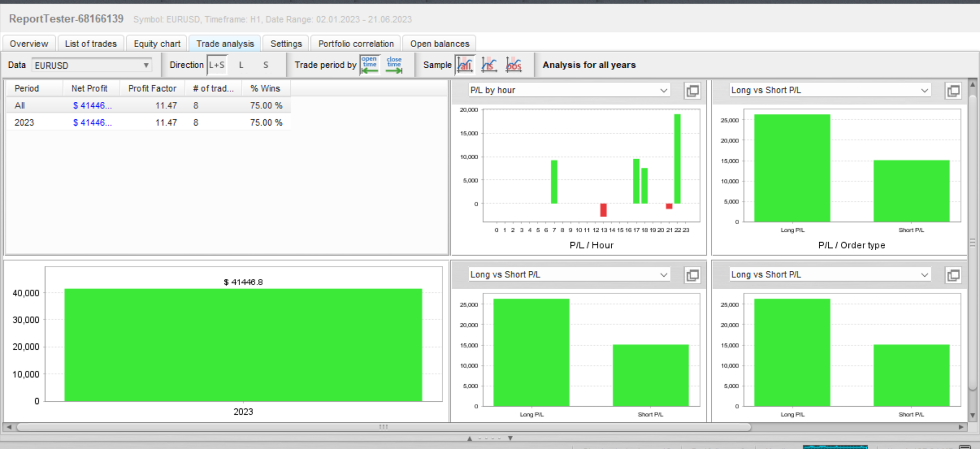Switch to the Equity chart tab
The width and height of the screenshot is (980, 449).
tap(157, 44)
